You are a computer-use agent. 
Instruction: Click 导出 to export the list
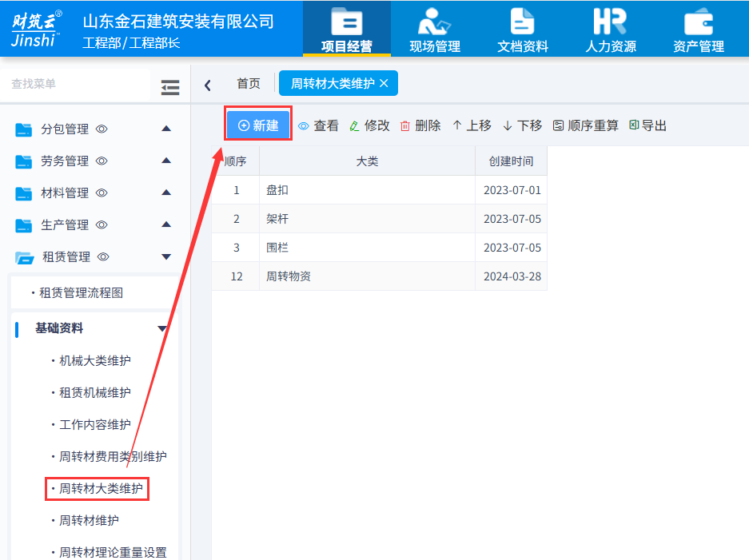pos(647,125)
